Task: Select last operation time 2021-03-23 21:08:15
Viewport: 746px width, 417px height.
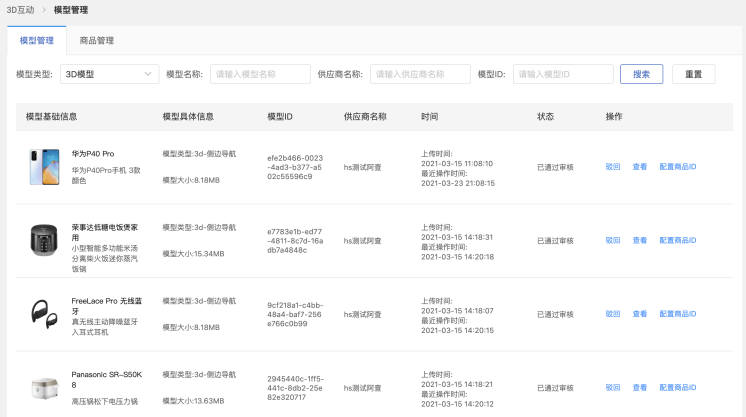Action: (x=458, y=183)
